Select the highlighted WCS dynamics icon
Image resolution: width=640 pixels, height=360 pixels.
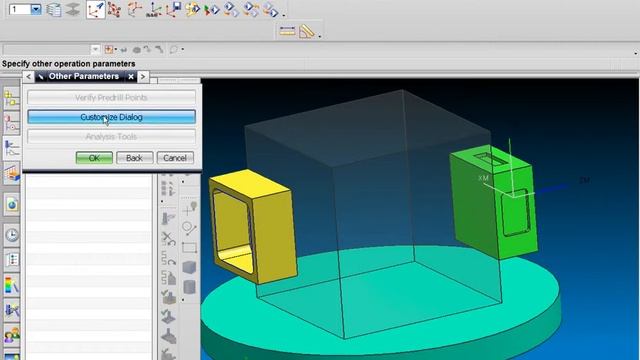click(x=96, y=9)
